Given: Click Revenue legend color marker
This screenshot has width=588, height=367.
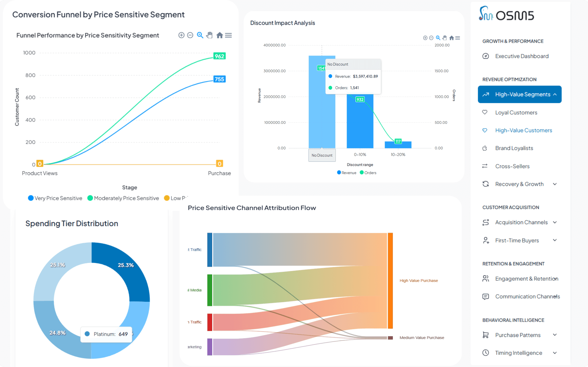Looking at the screenshot, I should [339, 173].
